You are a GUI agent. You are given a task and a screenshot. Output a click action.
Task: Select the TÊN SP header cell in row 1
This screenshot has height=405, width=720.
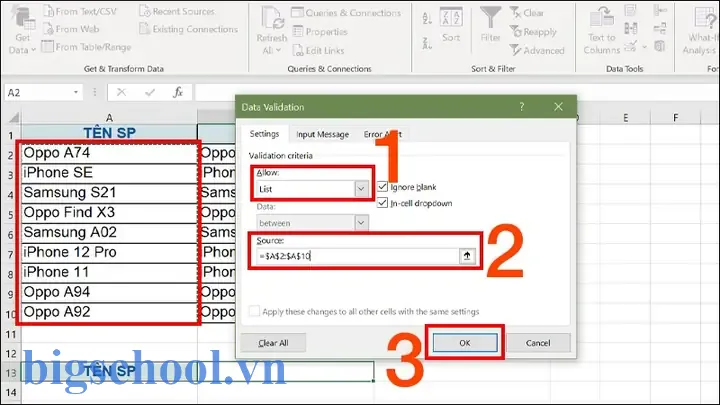pos(109,133)
